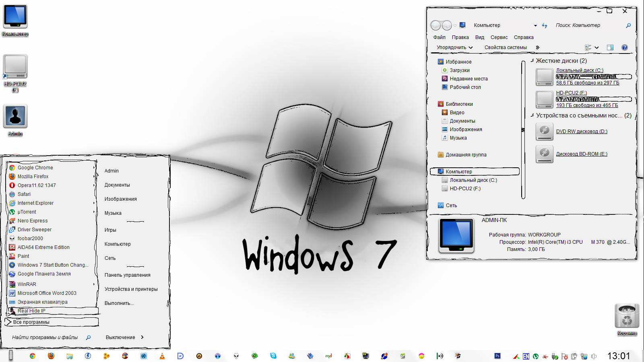The height and width of the screenshot is (362, 644).
Task: Collapse the Жесткие диски group
Action: click(532, 61)
